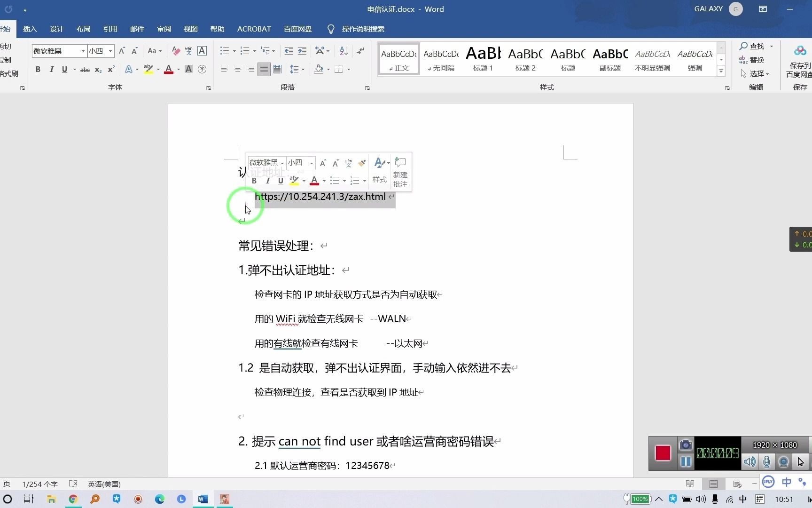Click the Format Painter in mini toolbar
The width and height of the screenshot is (812, 508).
pos(362,163)
